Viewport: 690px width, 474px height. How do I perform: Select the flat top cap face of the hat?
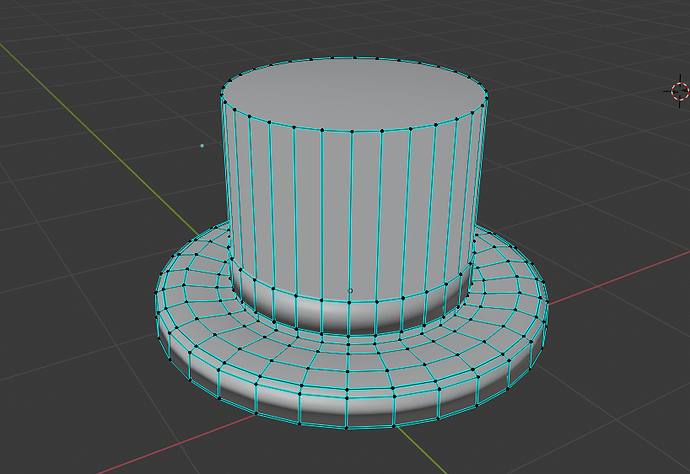point(352,93)
